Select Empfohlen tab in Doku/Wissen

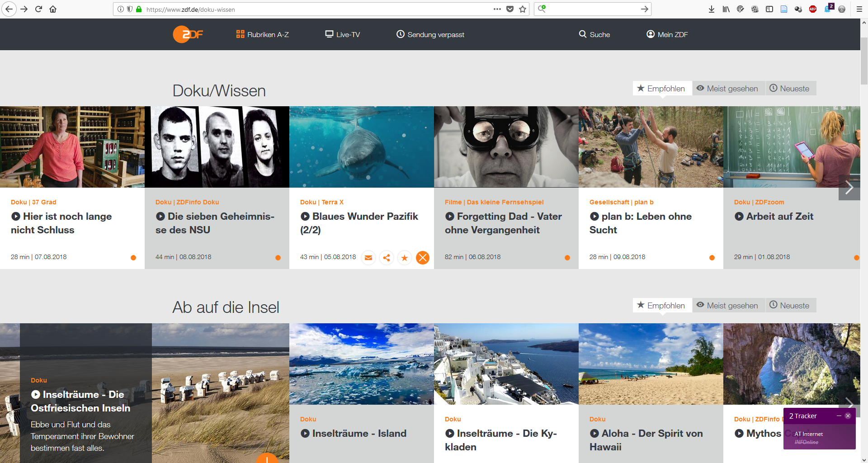[x=662, y=89]
